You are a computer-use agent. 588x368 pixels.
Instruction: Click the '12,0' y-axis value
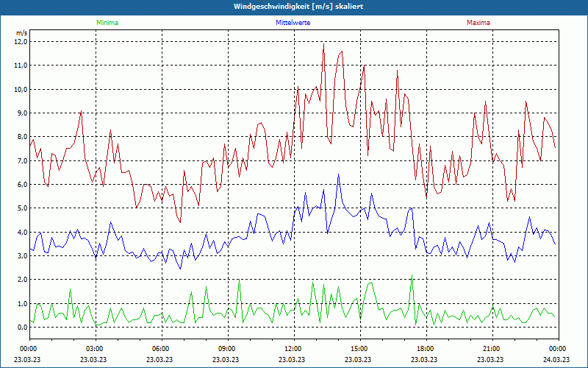pos(21,42)
